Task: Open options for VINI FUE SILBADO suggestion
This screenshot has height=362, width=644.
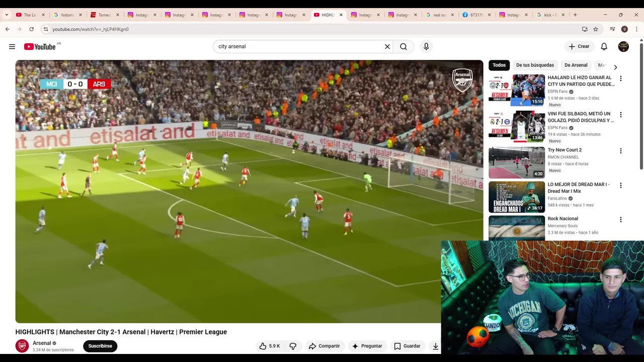Action: coord(620,115)
